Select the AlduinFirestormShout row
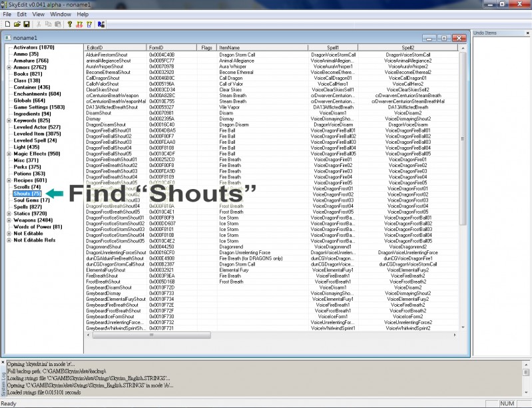Viewport: 532px width, 408px height. click(x=271, y=55)
